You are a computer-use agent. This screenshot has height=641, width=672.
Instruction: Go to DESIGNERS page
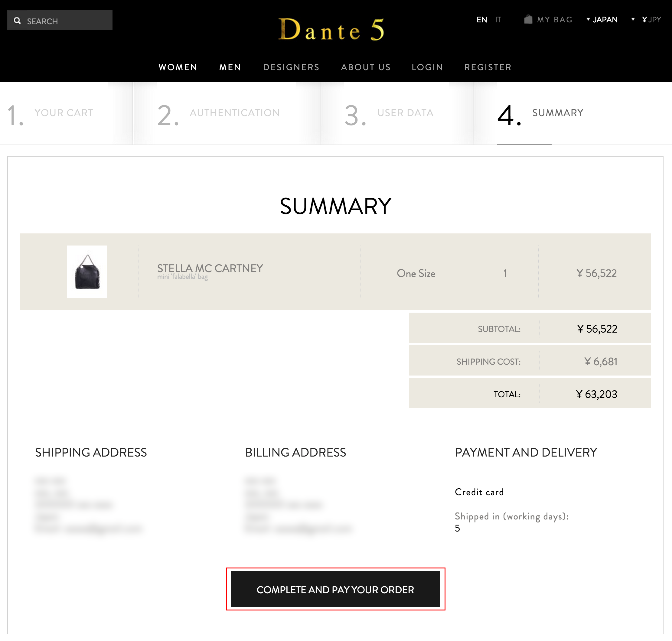[x=291, y=67]
